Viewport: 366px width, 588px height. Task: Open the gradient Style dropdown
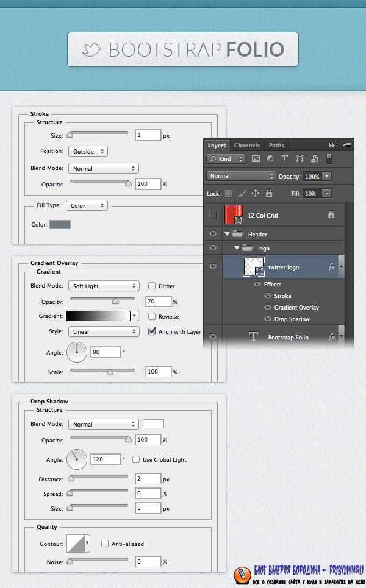coord(104,331)
